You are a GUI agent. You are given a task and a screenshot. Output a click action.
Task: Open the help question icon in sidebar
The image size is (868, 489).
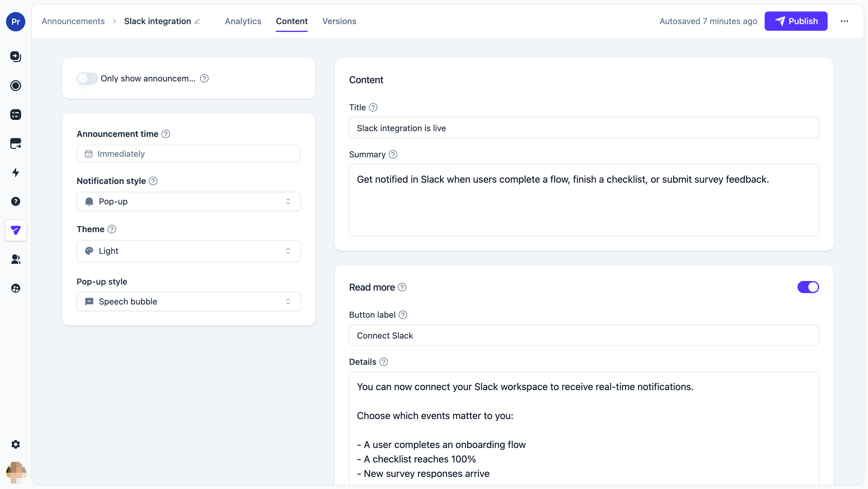(15, 201)
